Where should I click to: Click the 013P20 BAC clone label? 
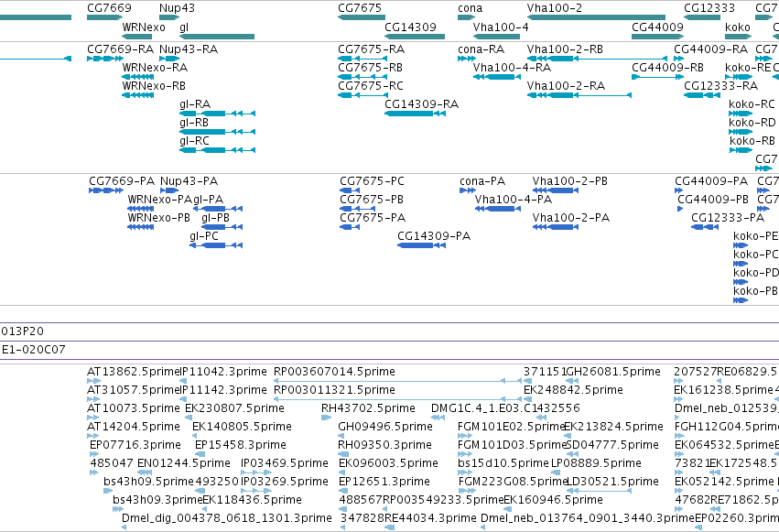pyautogui.click(x=23, y=331)
